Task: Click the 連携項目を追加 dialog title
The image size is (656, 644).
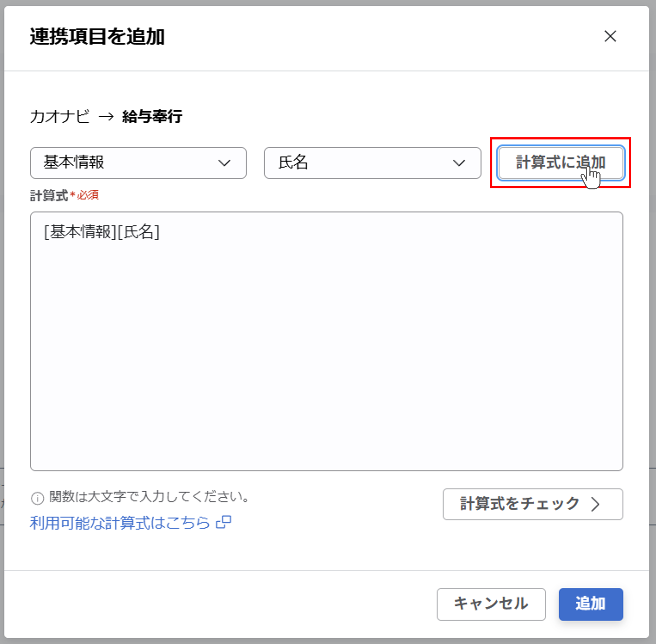Action: pos(97,36)
